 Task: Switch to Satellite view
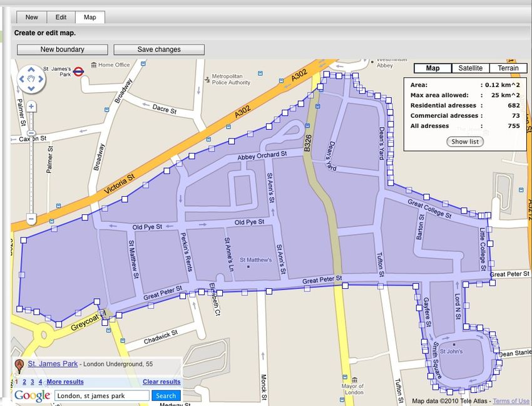[470, 68]
